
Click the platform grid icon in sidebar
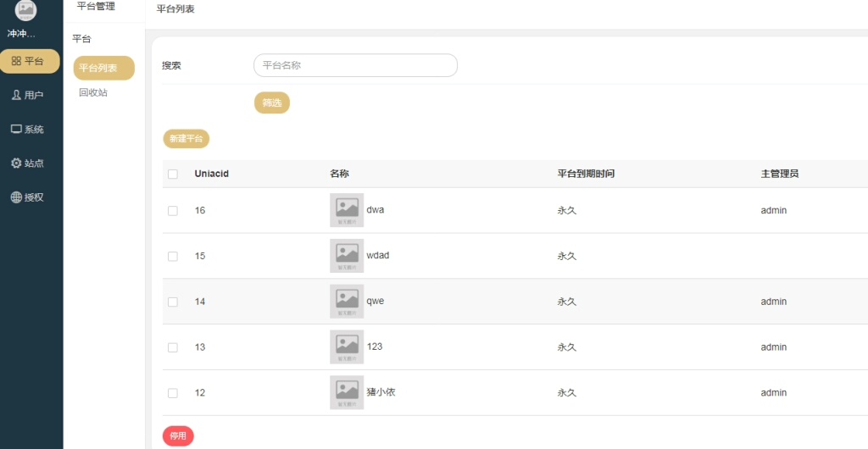pos(16,61)
